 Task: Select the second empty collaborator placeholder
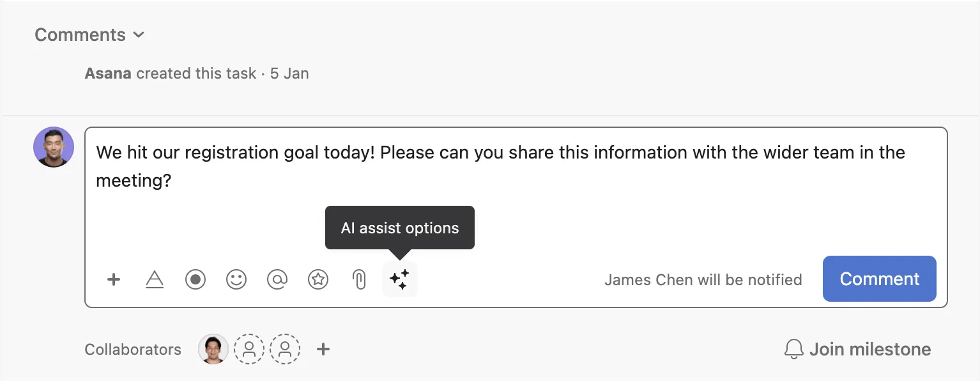click(x=286, y=349)
